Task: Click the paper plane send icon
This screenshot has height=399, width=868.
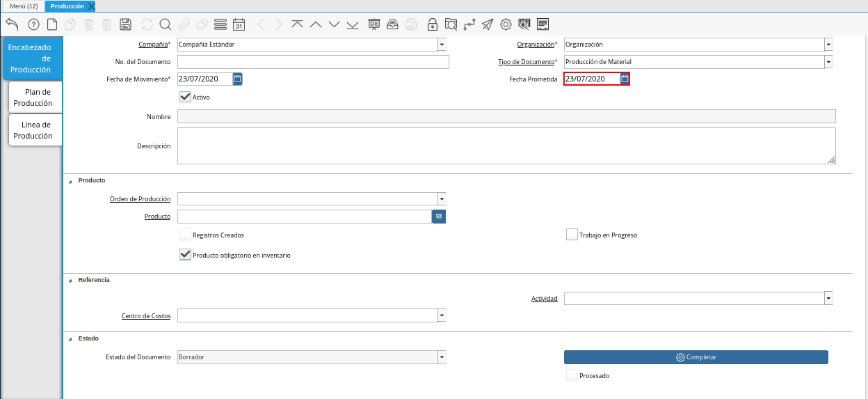Action: click(x=488, y=24)
